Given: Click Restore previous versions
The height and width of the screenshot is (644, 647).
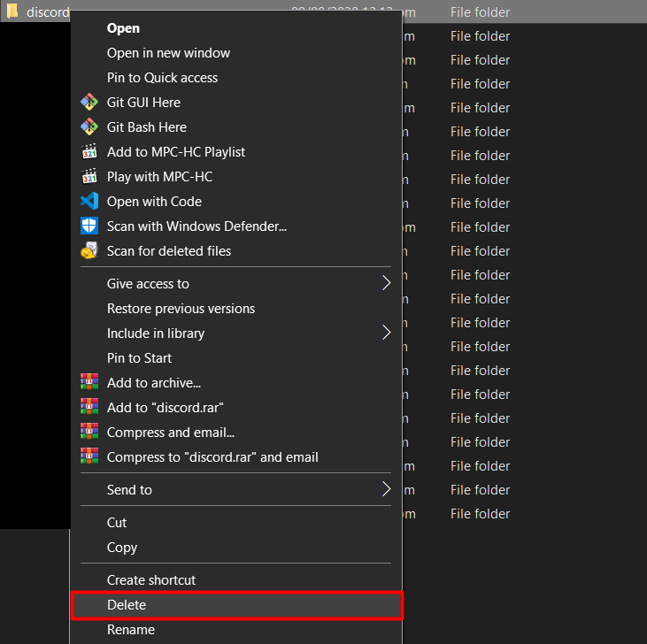Looking at the screenshot, I should [x=181, y=309].
